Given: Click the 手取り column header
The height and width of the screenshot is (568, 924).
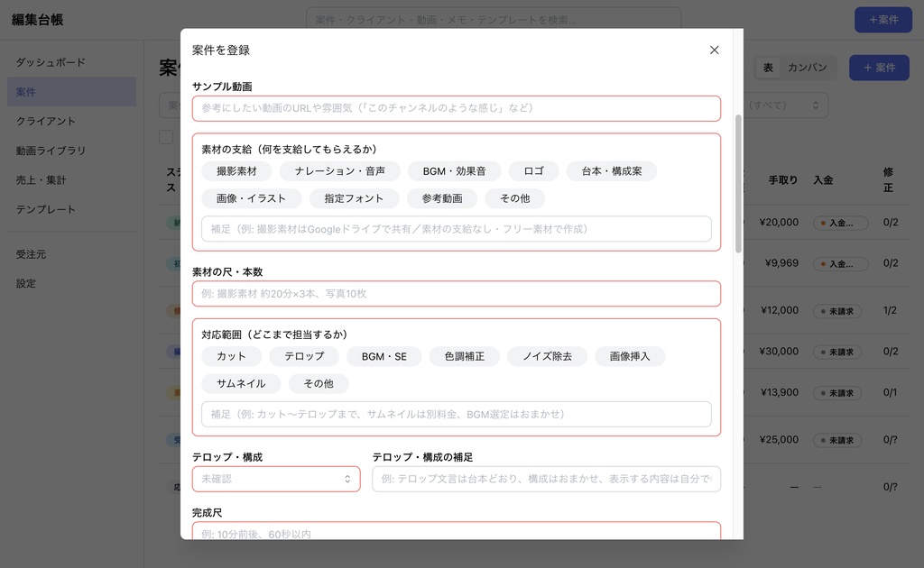Looking at the screenshot, I should pos(783,180).
